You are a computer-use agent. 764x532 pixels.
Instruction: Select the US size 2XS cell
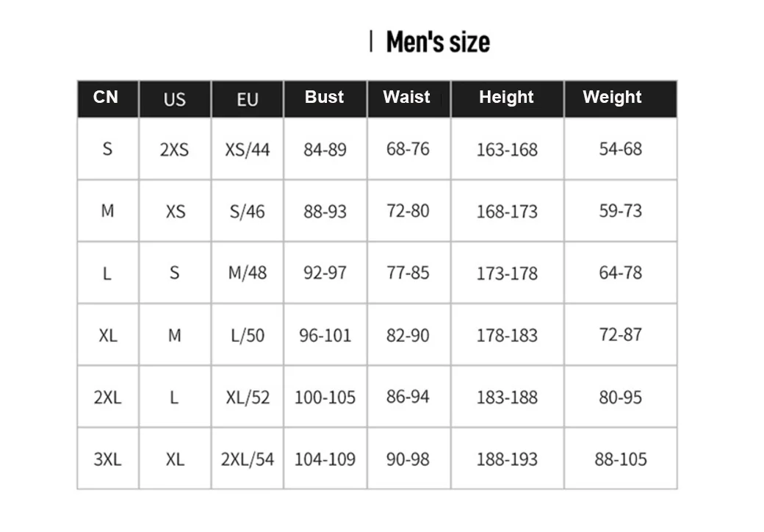tap(174, 150)
